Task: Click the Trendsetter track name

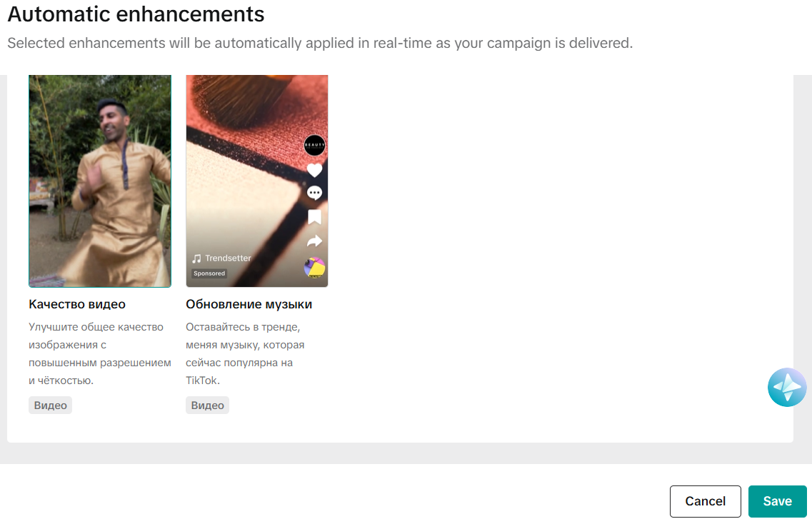Action: tap(228, 258)
